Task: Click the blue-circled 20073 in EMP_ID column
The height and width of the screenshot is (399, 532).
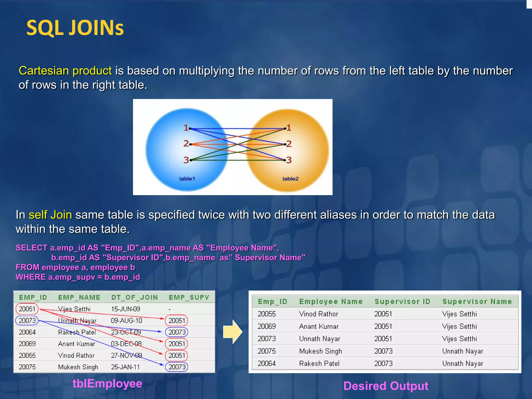Action: coord(27,321)
